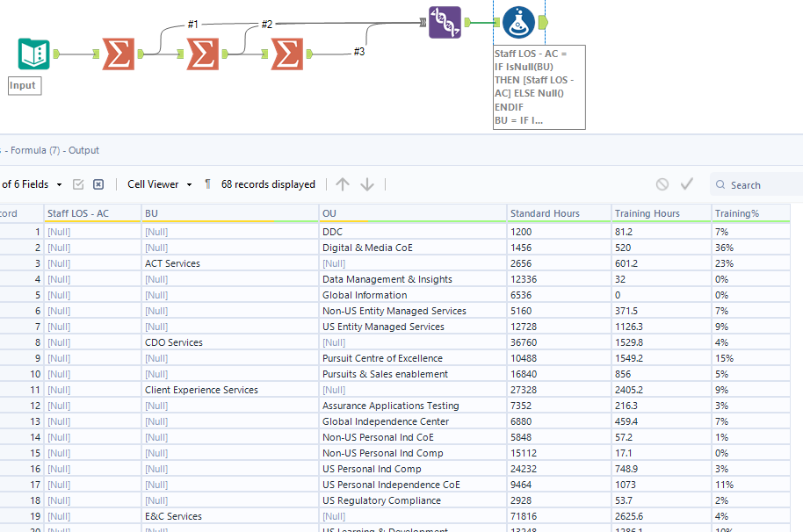Toggle whitespace display with the pilcrow icon
The height and width of the screenshot is (532, 803).
(207, 184)
